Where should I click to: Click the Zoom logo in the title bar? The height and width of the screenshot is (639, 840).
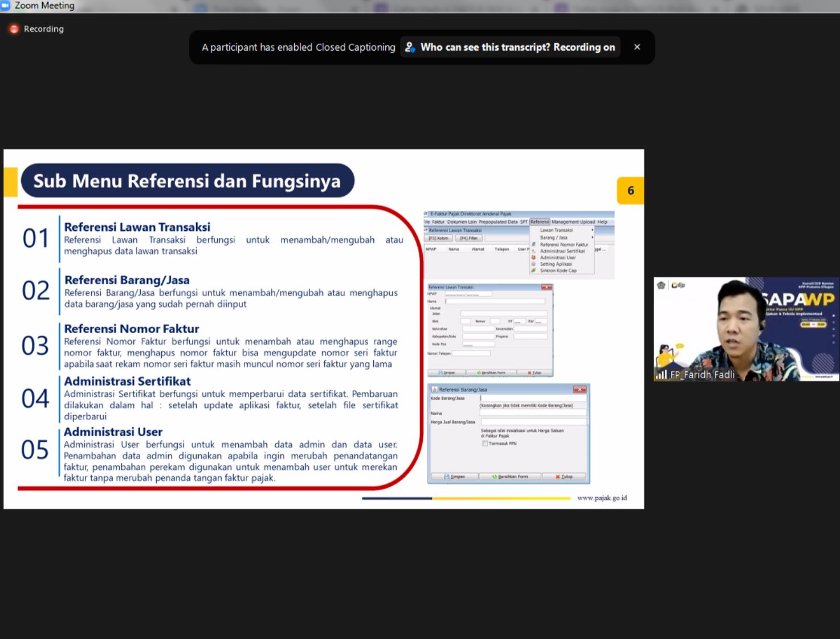coord(6,5)
